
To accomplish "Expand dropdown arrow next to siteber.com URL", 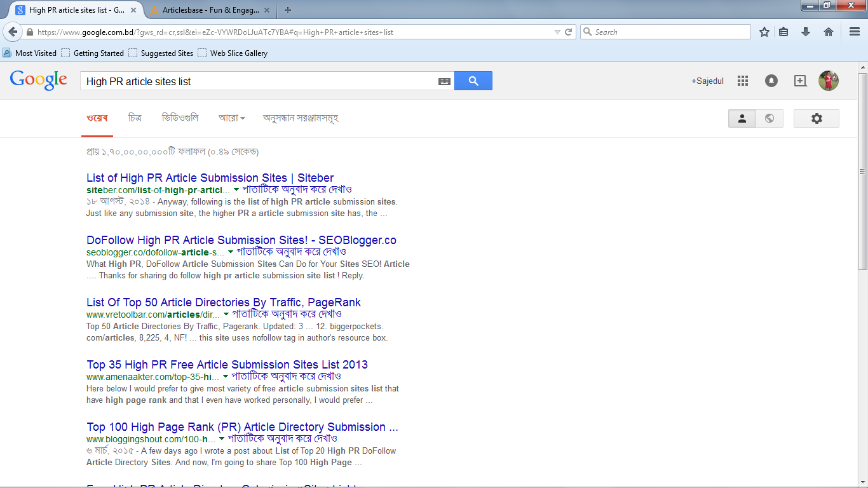I will pos(236,189).
